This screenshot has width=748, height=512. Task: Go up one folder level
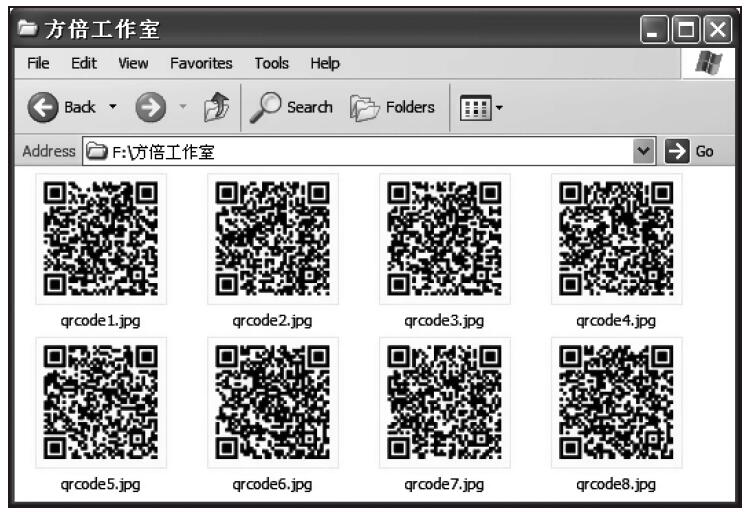pos(214,107)
